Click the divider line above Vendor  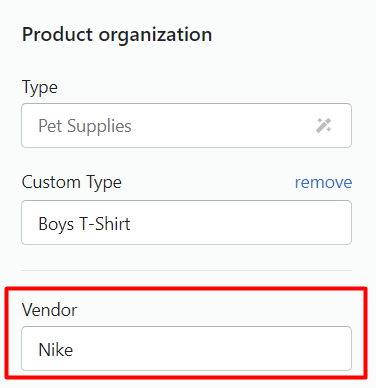tap(186, 270)
